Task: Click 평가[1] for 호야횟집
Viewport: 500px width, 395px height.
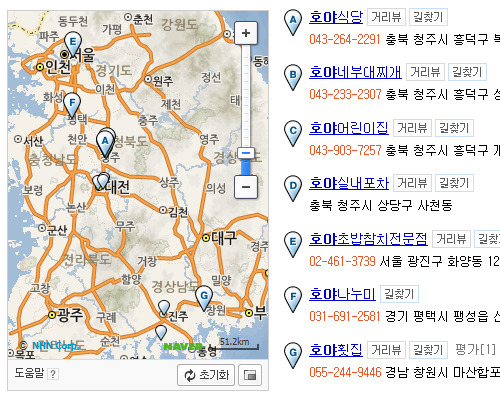Action: 475,350
